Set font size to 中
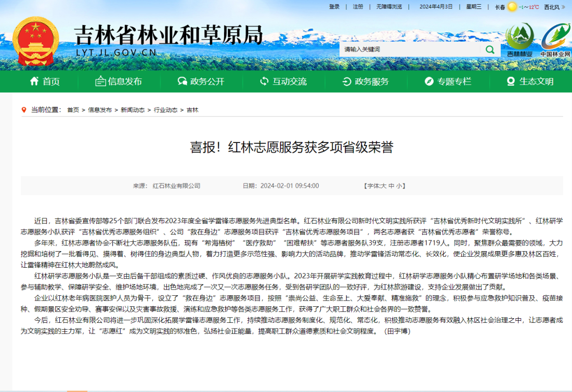This screenshot has height=392, width=572. [x=392, y=186]
